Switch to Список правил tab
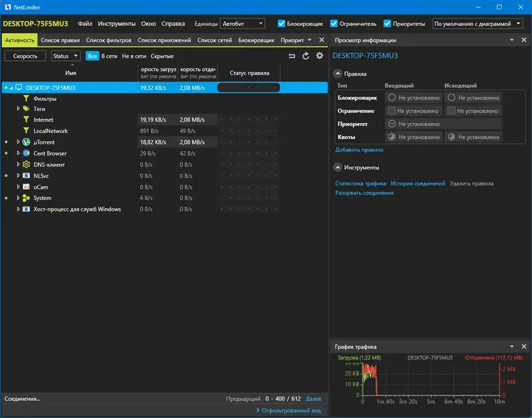This screenshot has height=418, width=532. (x=60, y=40)
